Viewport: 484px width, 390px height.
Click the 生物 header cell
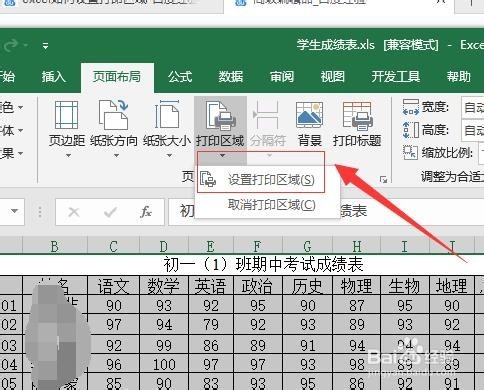point(405,286)
